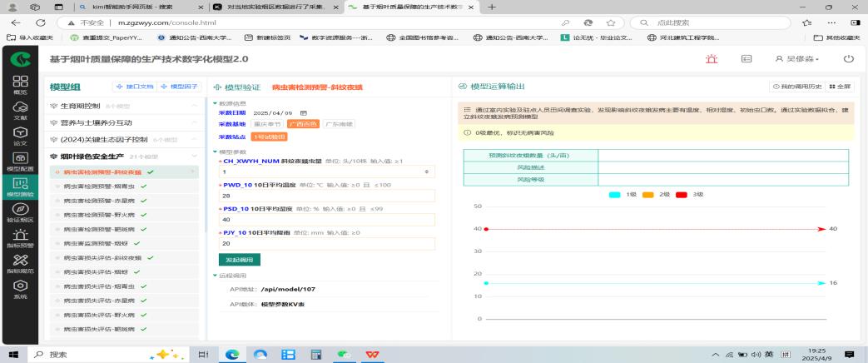This screenshot has height=363, width=868.
Task: Select 广西百色 data base option
Action: coord(303,124)
